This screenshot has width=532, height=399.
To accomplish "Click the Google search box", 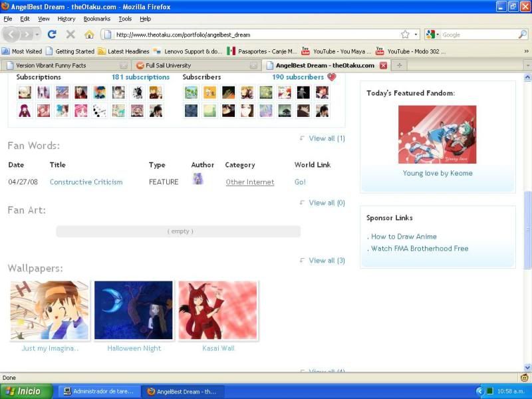I will tap(479, 35).
